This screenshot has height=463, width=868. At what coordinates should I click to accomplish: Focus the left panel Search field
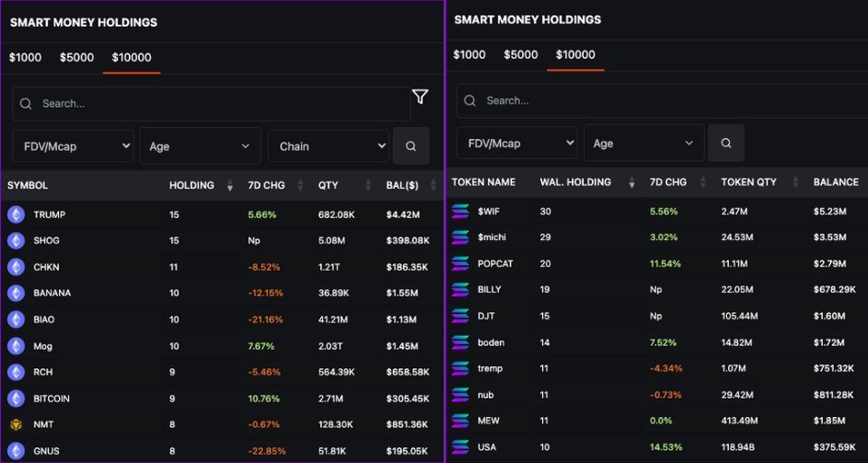point(212,104)
